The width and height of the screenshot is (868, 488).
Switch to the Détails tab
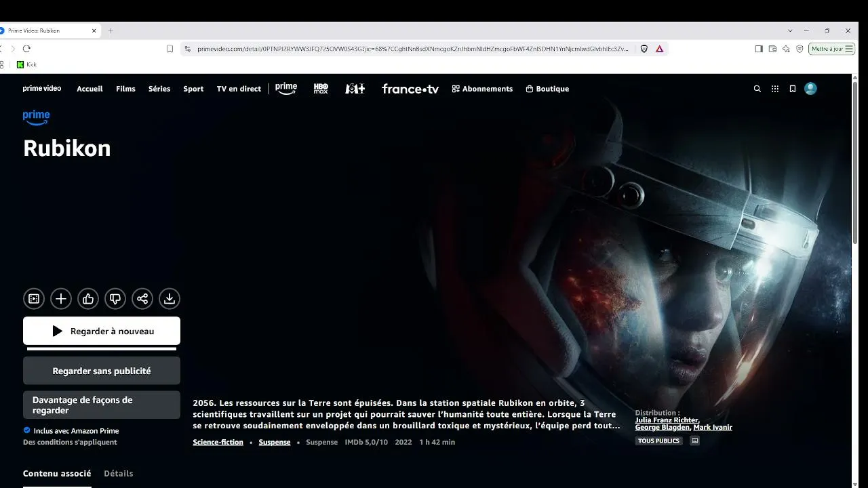pyautogui.click(x=119, y=474)
